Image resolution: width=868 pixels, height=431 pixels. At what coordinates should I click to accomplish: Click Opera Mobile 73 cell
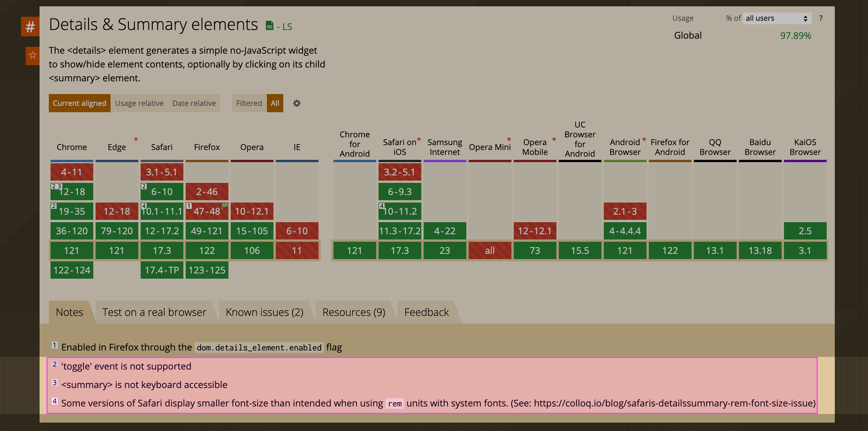click(x=535, y=251)
